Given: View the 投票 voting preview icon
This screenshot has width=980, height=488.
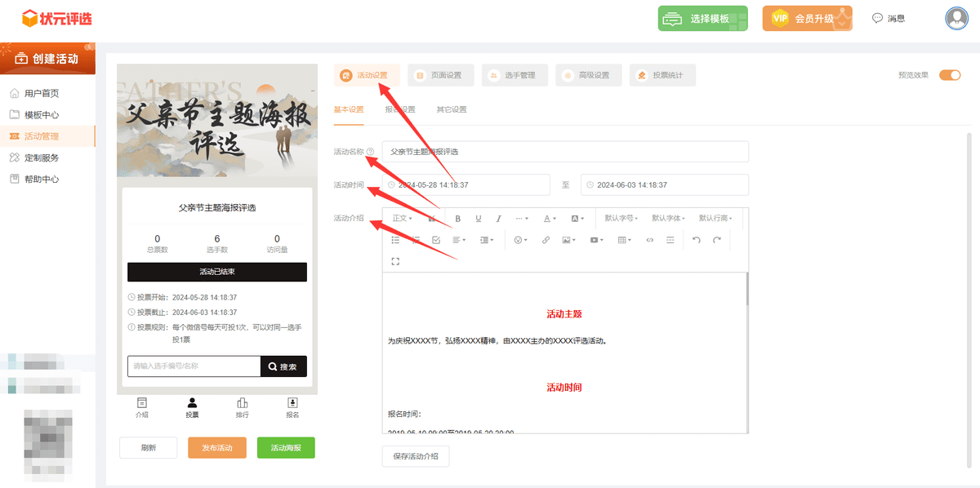Looking at the screenshot, I should tap(191, 406).
